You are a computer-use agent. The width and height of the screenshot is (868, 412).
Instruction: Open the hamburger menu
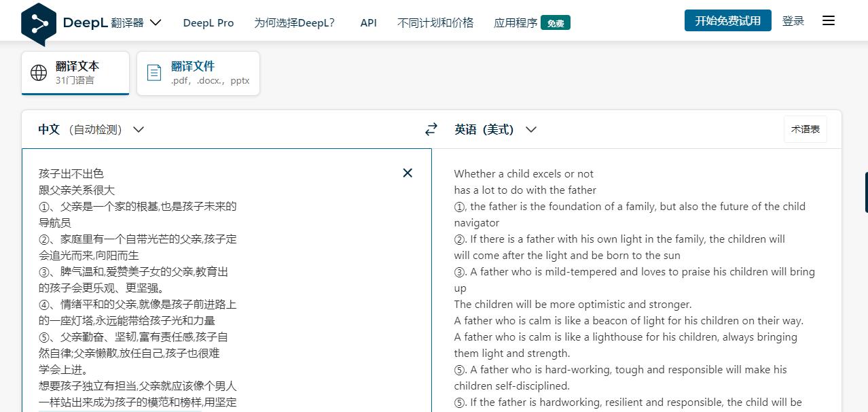[x=828, y=20]
